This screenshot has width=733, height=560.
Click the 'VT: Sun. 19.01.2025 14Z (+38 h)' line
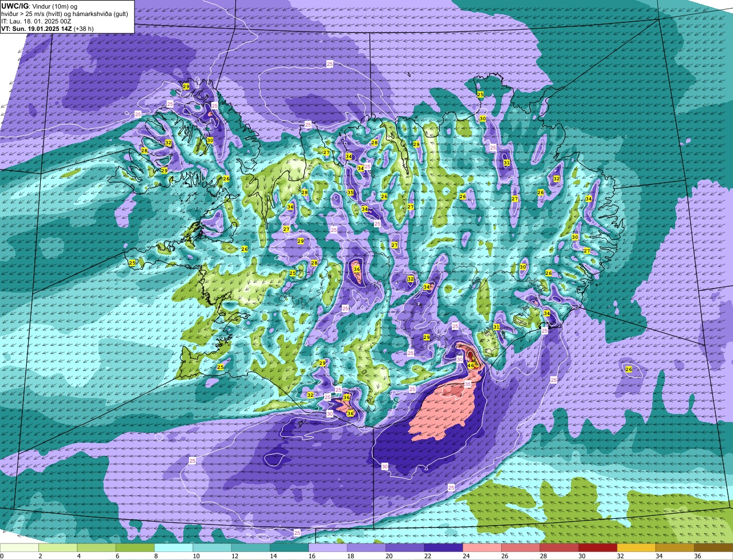click(48, 28)
